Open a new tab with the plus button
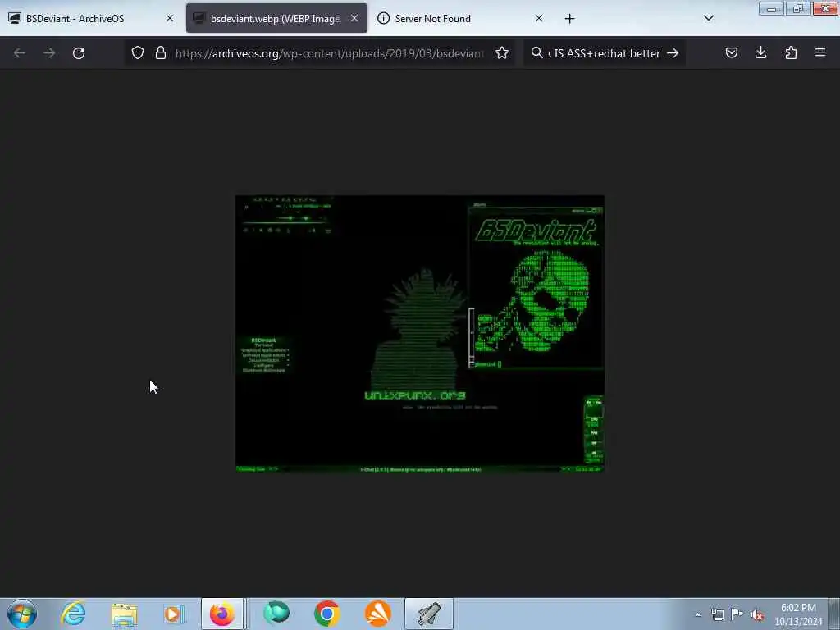Screen dimensions: 840x630 click(x=569, y=19)
